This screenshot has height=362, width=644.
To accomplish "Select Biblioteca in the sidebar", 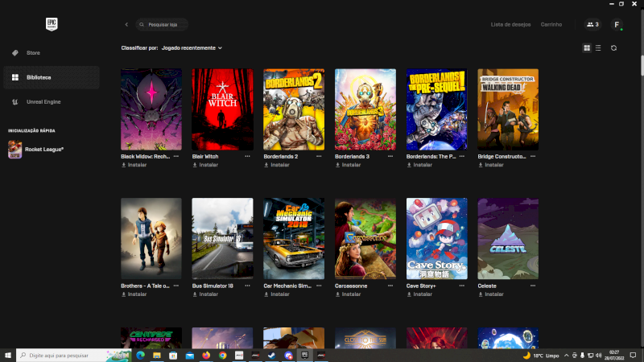I will (39, 77).
